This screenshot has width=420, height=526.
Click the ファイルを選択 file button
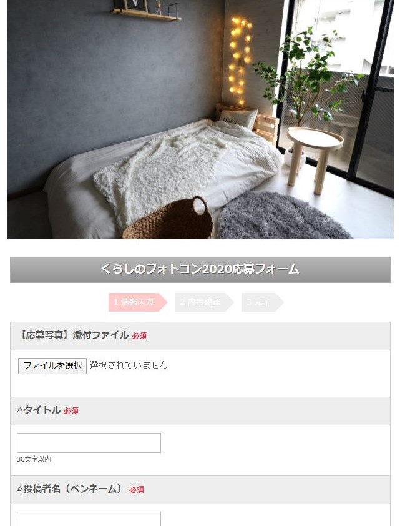[x=52, y=365]
